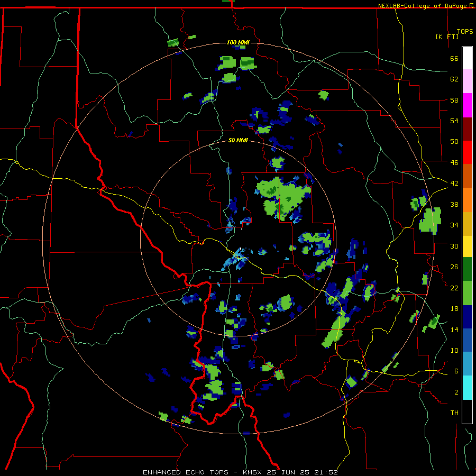The width and height of the screenshot is (476, 476).
Task: Click the 6 legend value
Action: pyautogui.click(x=456, y=371)
